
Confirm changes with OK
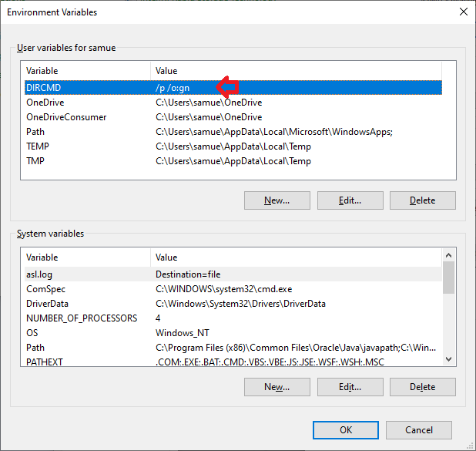[x=346, y=430]
